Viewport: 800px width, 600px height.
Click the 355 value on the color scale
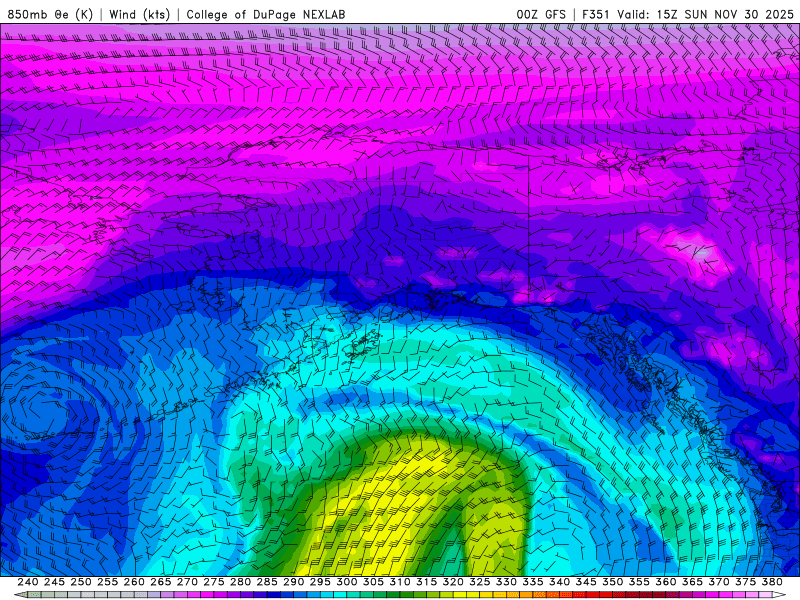[x=639, y=582]
